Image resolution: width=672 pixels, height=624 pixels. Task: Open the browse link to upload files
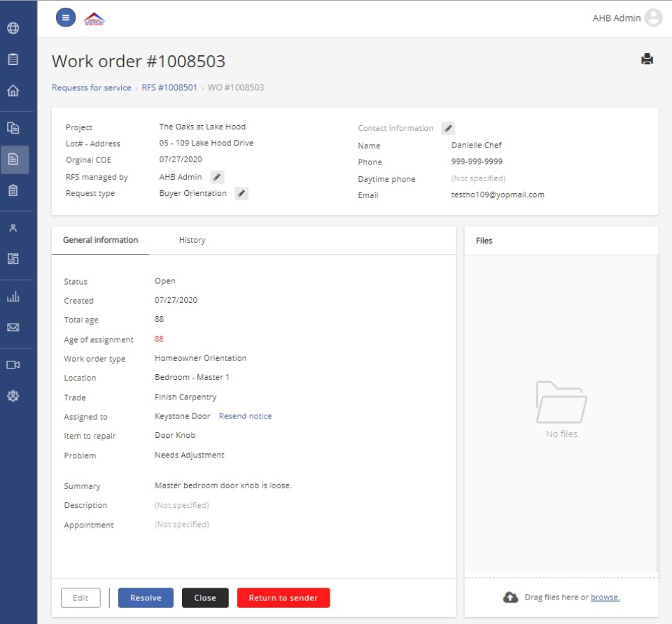pos(605,597)
